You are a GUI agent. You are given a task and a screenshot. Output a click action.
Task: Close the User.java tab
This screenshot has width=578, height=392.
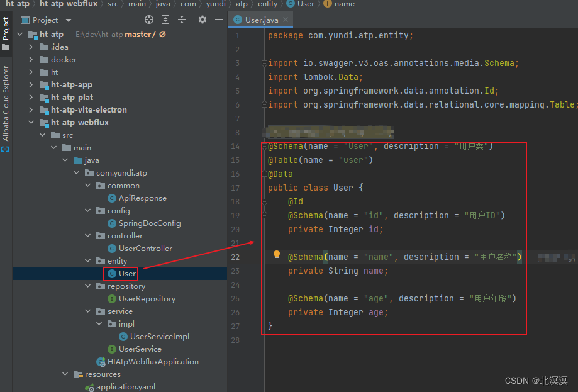pos(286,20)
